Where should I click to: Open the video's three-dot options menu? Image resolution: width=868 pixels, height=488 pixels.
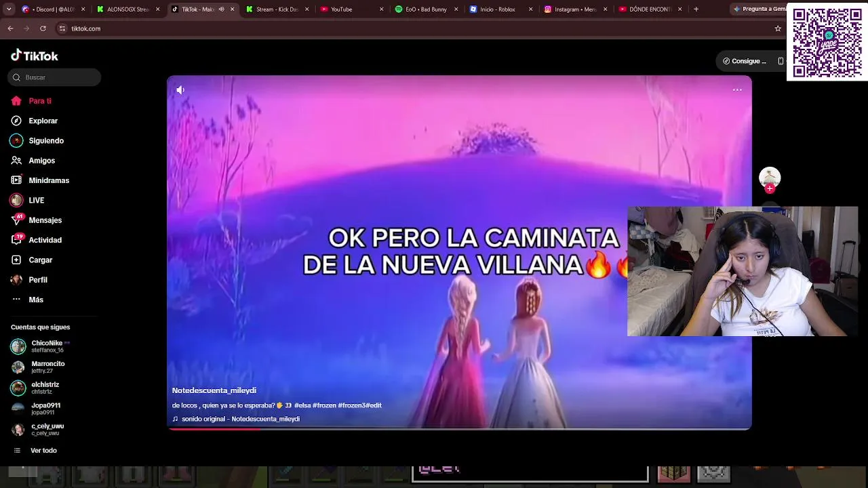pyautogui.click(x=737, y=89)
